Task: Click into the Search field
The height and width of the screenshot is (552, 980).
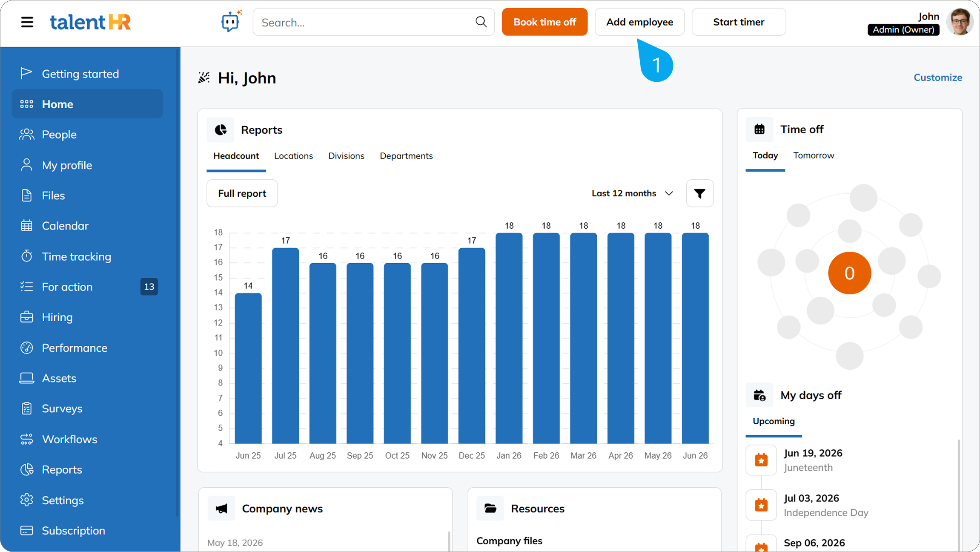Action: click(374, 22)
